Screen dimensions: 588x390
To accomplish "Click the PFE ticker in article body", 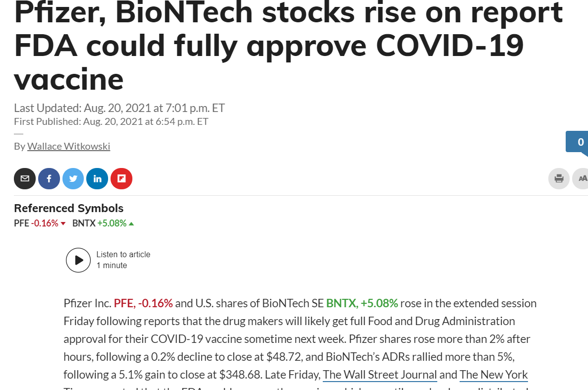I will (124, 303).
